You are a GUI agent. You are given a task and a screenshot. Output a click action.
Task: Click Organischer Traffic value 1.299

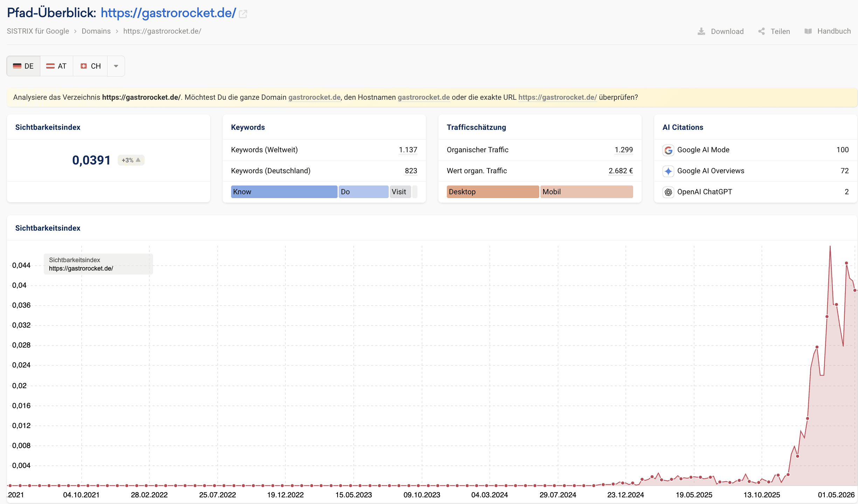(624, 150)
